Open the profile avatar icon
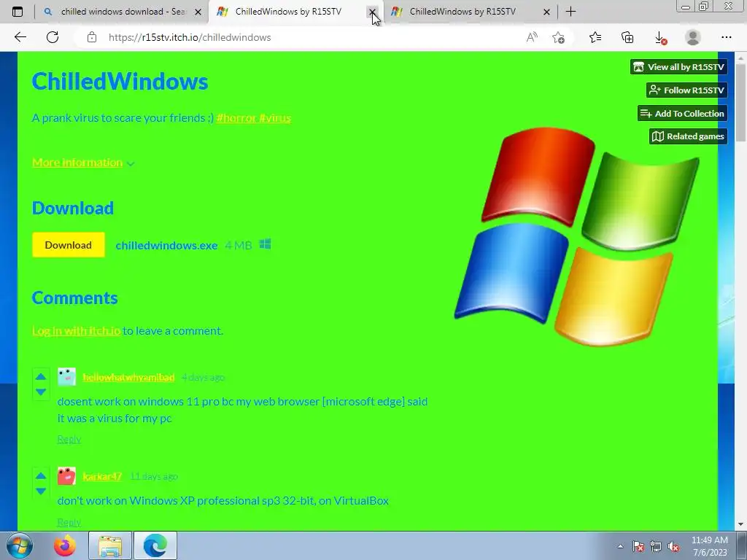The height and width of the screenshot is (560, 747). click(x=693, y=37)
